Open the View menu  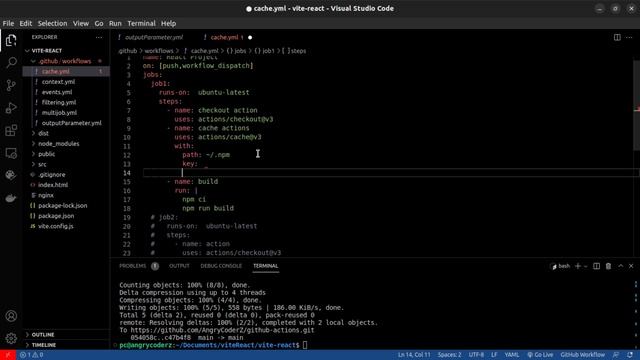pyautogui.click(x=81, y=24)
